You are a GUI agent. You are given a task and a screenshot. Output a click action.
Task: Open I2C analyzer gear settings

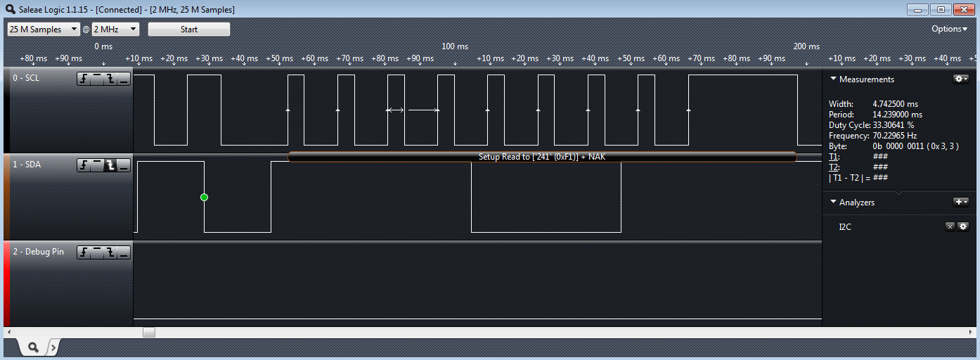click(963, 226)
